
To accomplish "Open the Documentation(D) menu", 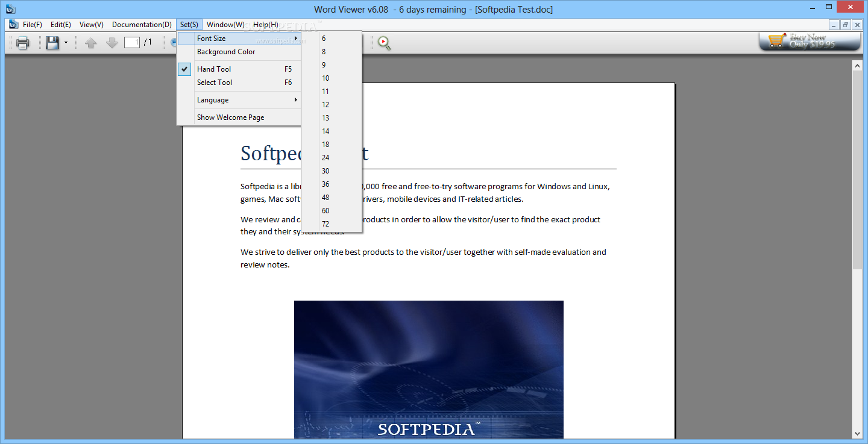I will [142, 25].
